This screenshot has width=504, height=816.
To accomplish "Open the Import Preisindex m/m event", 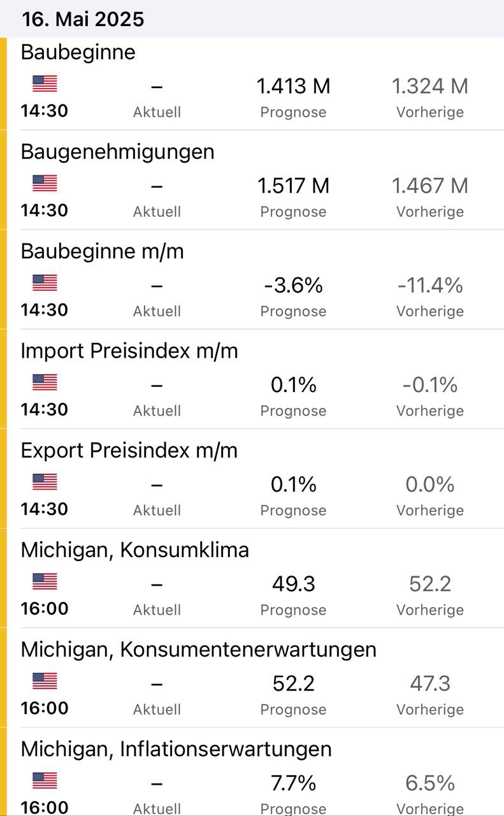I will (129, 351).
